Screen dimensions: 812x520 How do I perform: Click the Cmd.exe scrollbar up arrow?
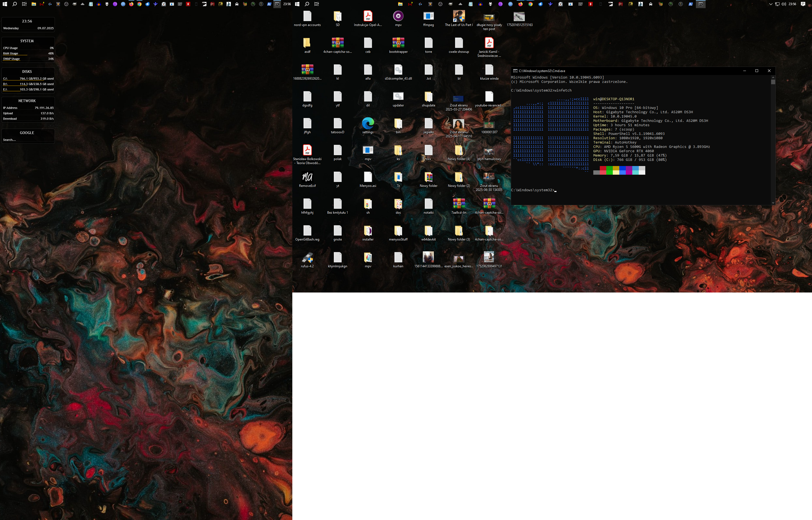click(773, 77)
